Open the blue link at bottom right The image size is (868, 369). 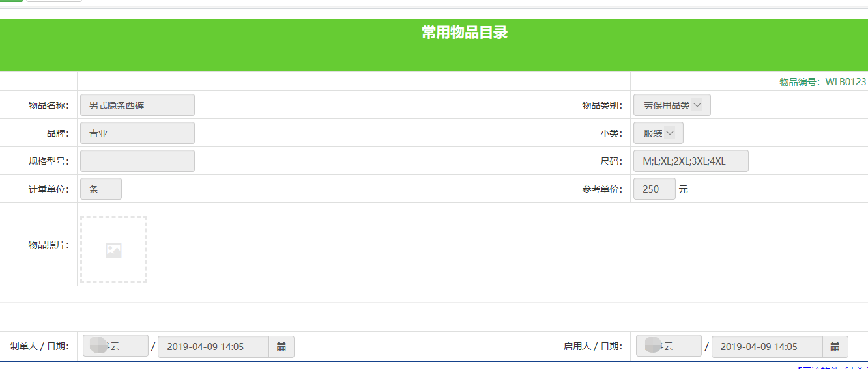832,367
